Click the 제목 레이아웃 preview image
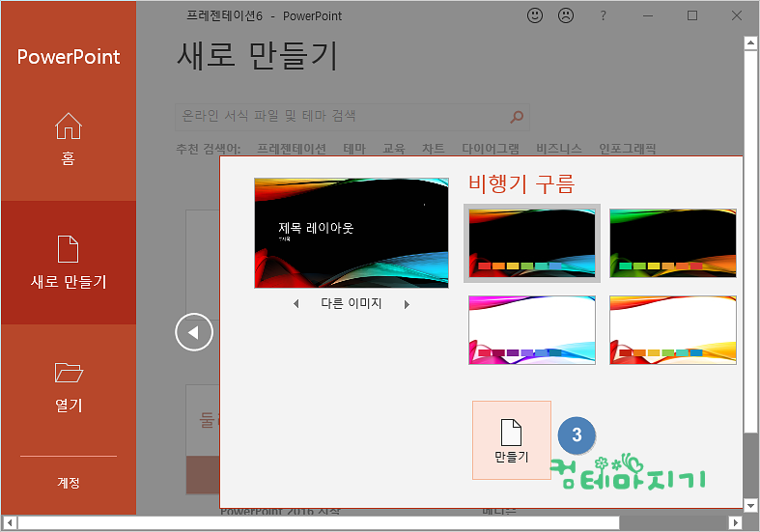This screenshot has width=760, height=532. (x=352, y=233)
